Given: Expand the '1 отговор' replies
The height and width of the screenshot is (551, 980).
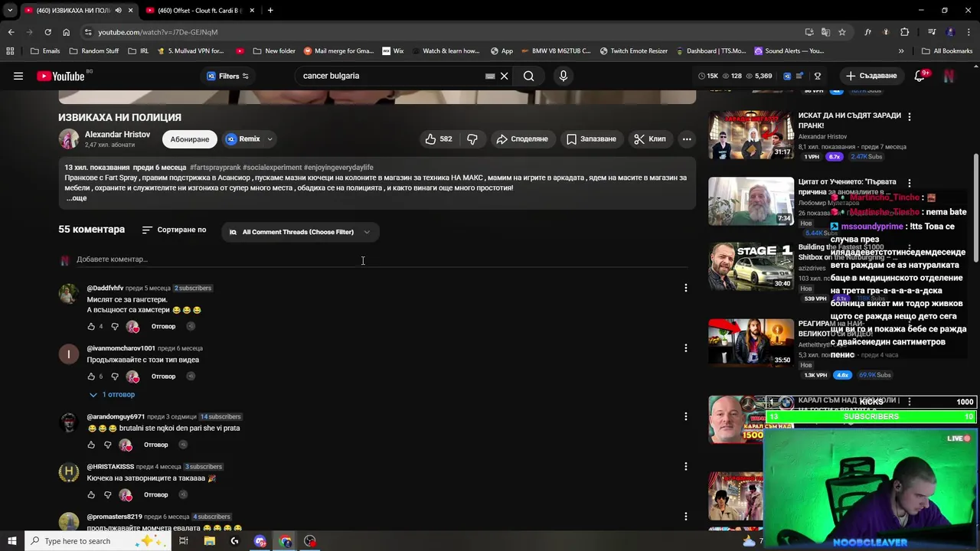Looking at the screenshot, I should click(113, 395).
